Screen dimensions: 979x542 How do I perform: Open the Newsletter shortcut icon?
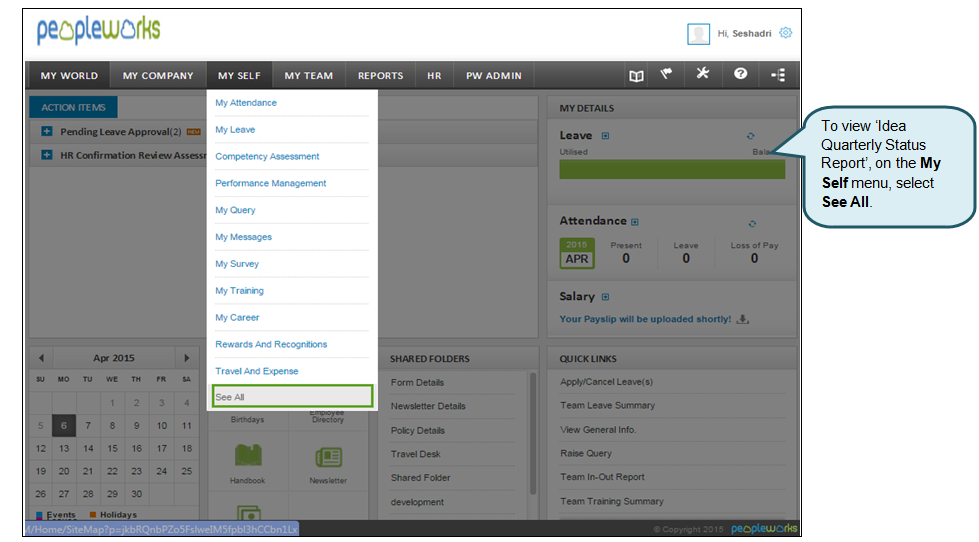pos(328,457)
